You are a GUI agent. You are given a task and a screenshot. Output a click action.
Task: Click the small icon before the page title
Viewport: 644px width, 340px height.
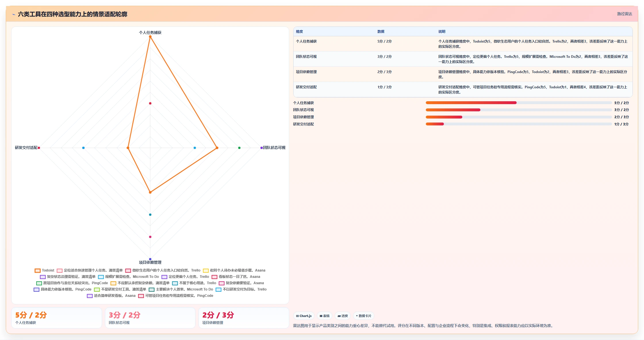[x=14, y=14]
